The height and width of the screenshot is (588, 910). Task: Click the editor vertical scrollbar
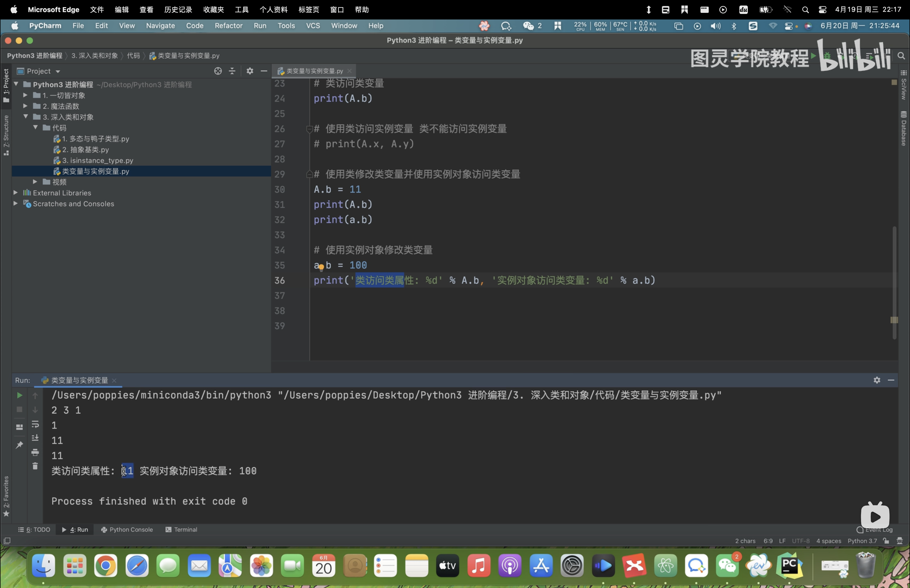894,282
